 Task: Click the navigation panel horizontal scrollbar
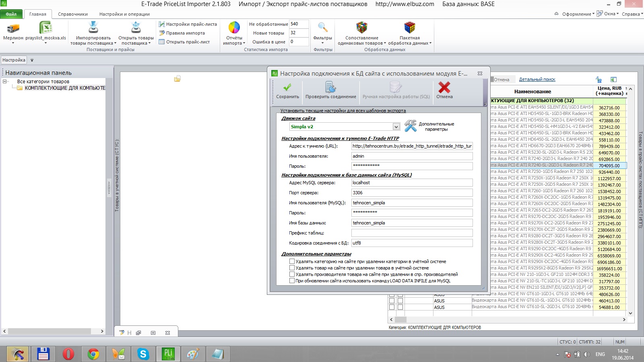pos(53,331)
